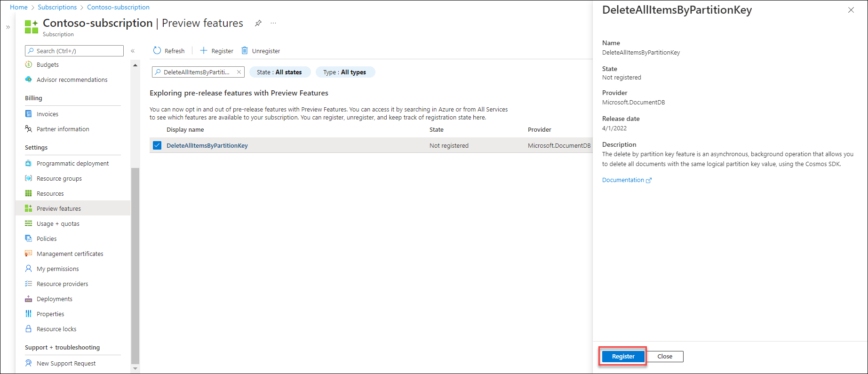Click the blue Register button in panel
The width and height of the screenshot is (868, 374).
pos(623,356)
